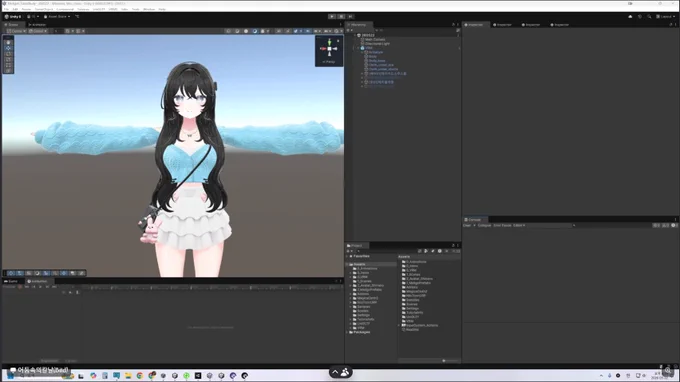
Task: Open Chrome from the Windows taskbar
Action: pyautogui.click(x=140, y=375)
